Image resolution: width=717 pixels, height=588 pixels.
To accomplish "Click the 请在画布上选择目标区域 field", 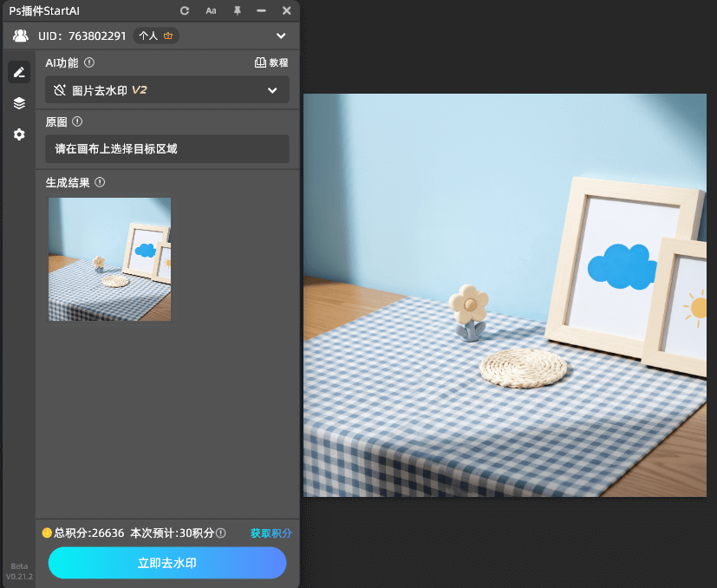I will pyautogui.click(x=167, y=149).
